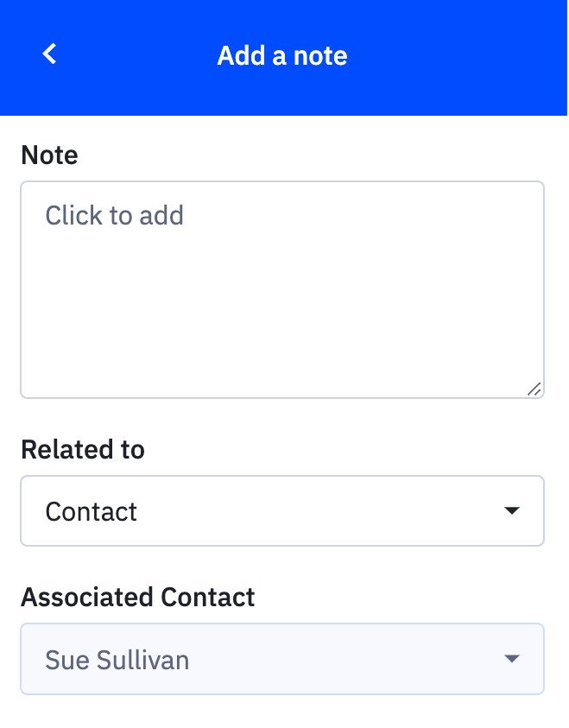Click the Note text area
This screenshot has width=569, height=728.
[281, 289]
